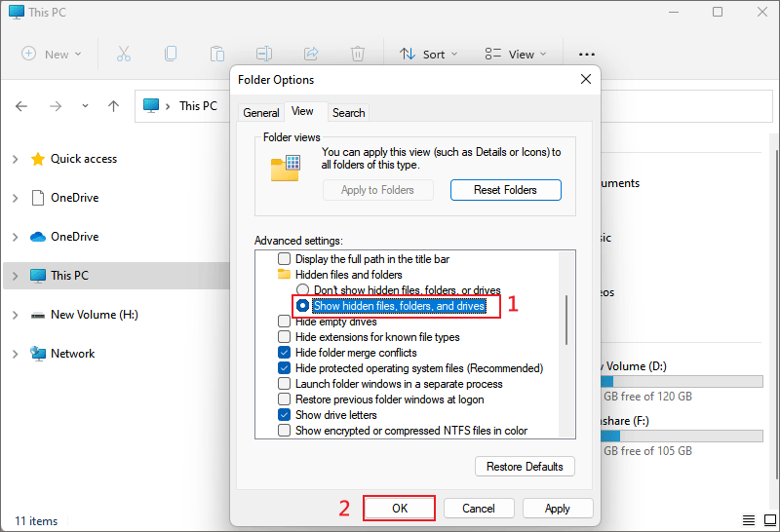Check Show encrypted or compressed NTFS files in color
780x532 pixels.
[x=284, y=430]
